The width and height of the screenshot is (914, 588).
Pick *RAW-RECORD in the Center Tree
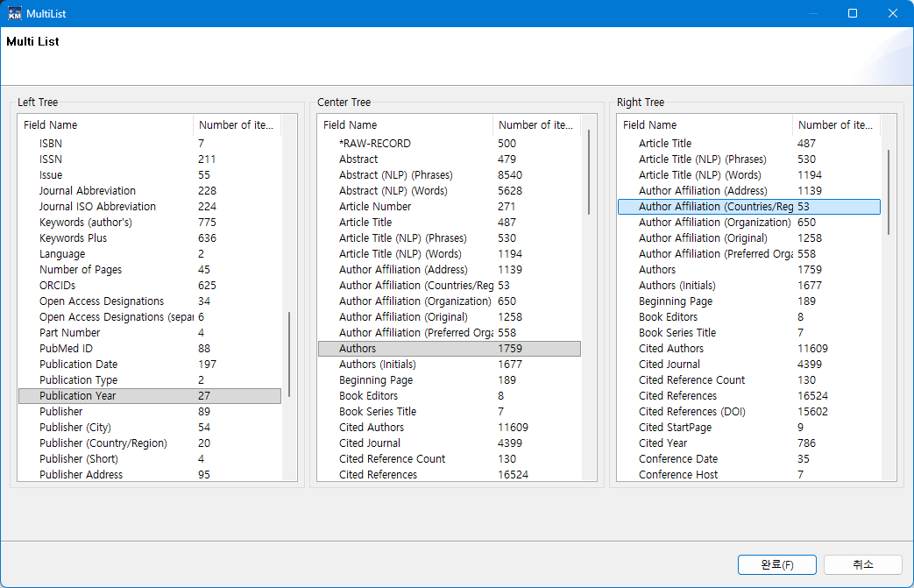(x=374, y=144)
